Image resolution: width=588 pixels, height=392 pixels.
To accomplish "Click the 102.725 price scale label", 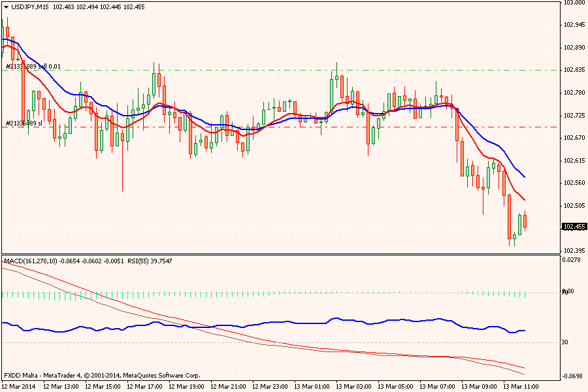I will (573, 116).
